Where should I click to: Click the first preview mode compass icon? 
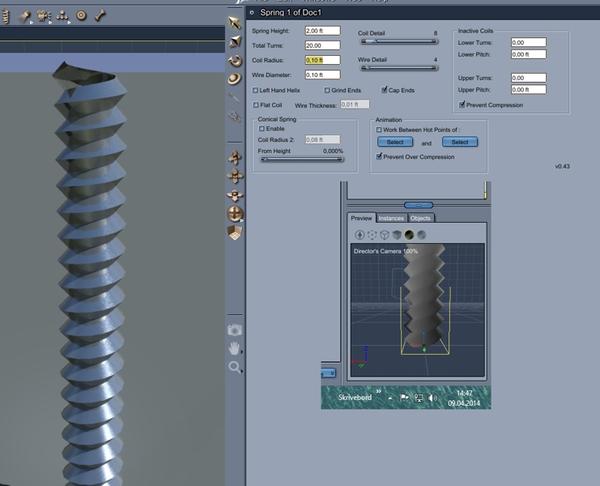[x=359, y=235]
